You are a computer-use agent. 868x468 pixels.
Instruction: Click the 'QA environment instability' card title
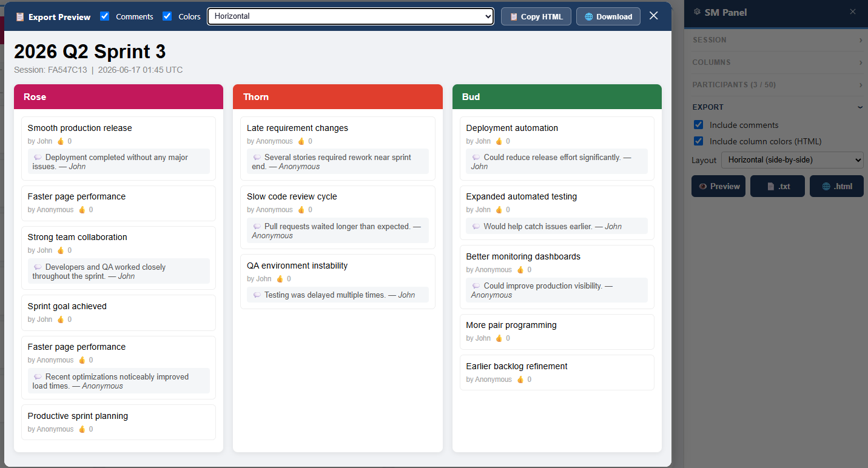pos(297,266)
